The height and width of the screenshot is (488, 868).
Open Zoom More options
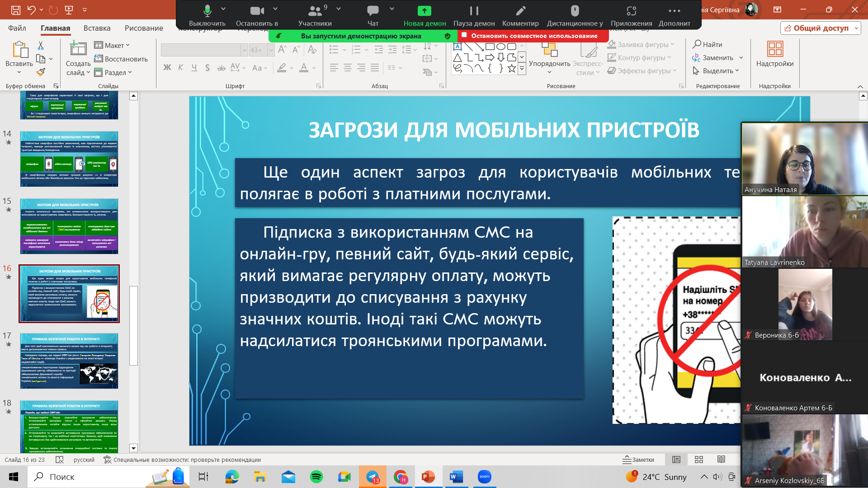click(674, 15)
